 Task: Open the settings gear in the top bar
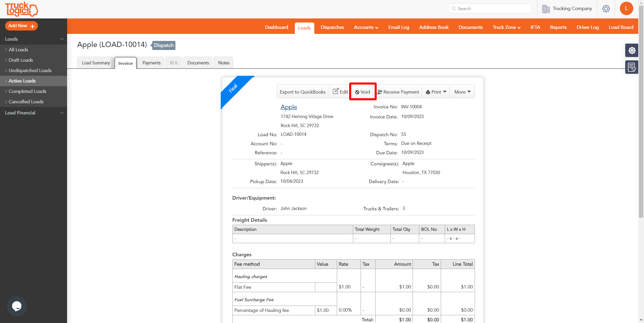click(606, 9)
